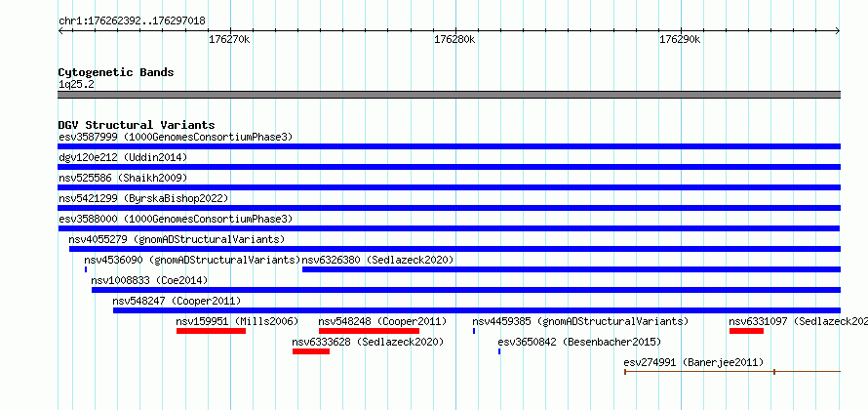Select the tiny blue mark under nsv4536090
The width and height of the screenshot is (868, 410).
[x=86, y=269]
